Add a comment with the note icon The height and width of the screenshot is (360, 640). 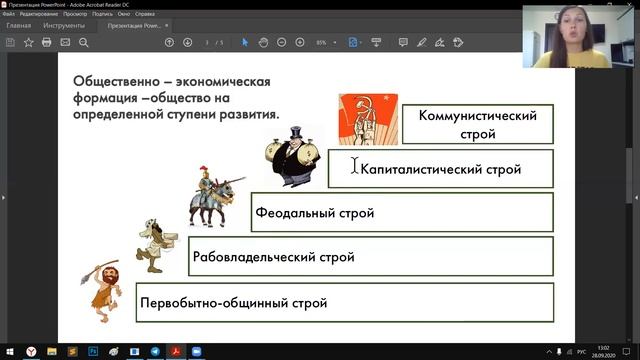(403, 42)
